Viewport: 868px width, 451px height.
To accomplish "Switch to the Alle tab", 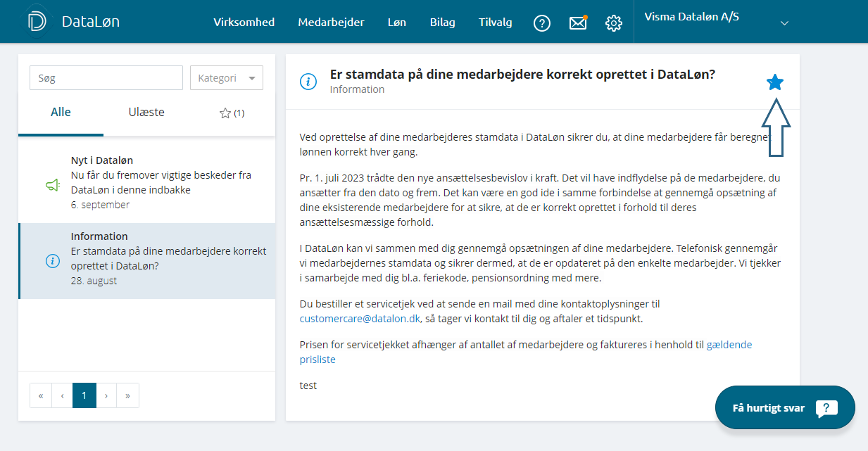I will point(61,113).
